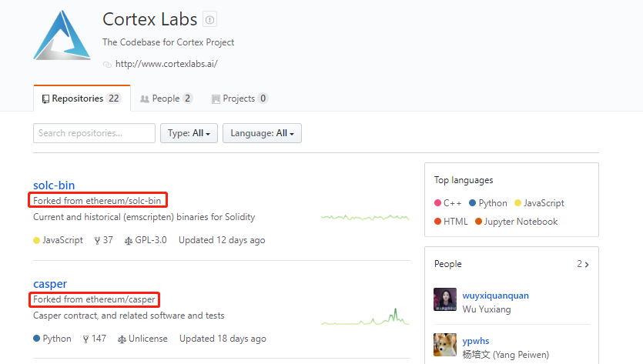Click the yellow JavaScript dot for solc-bin
The image size is (643, 364).
tap(36, 241)
